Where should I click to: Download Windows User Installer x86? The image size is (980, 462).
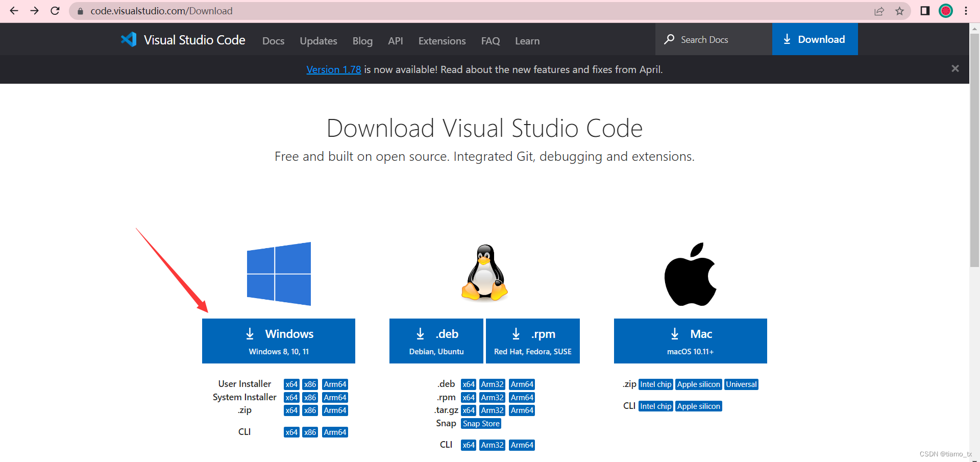(x=310, y=384)
